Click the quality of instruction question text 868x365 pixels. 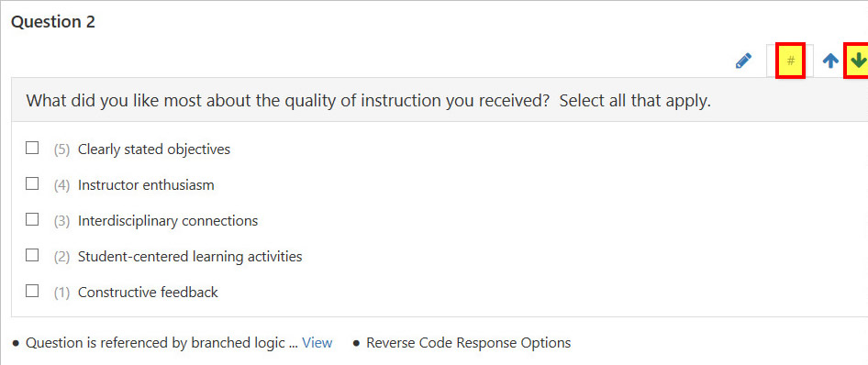pyautogui.click(x=369, y=101)
